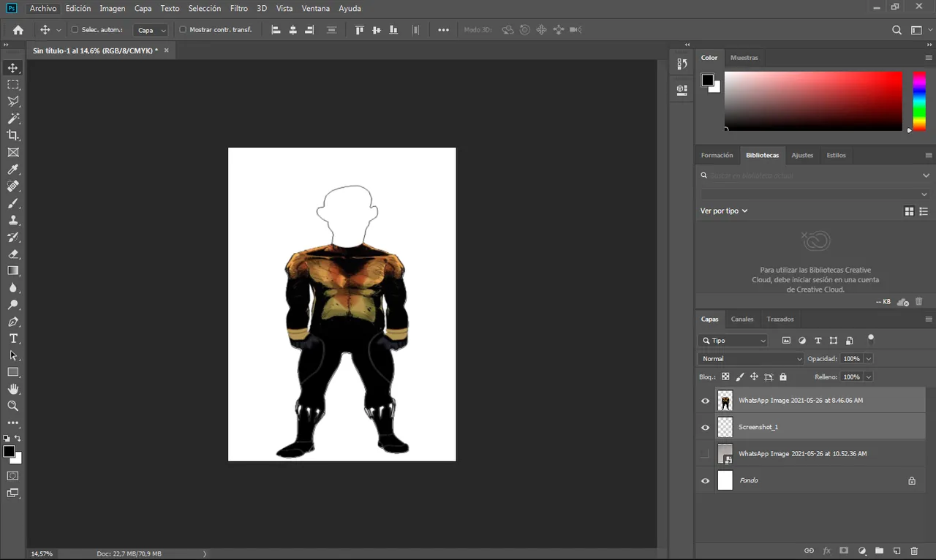Open the Archivo menu
This screenshot has width=936, height=560.
(43, 8)
